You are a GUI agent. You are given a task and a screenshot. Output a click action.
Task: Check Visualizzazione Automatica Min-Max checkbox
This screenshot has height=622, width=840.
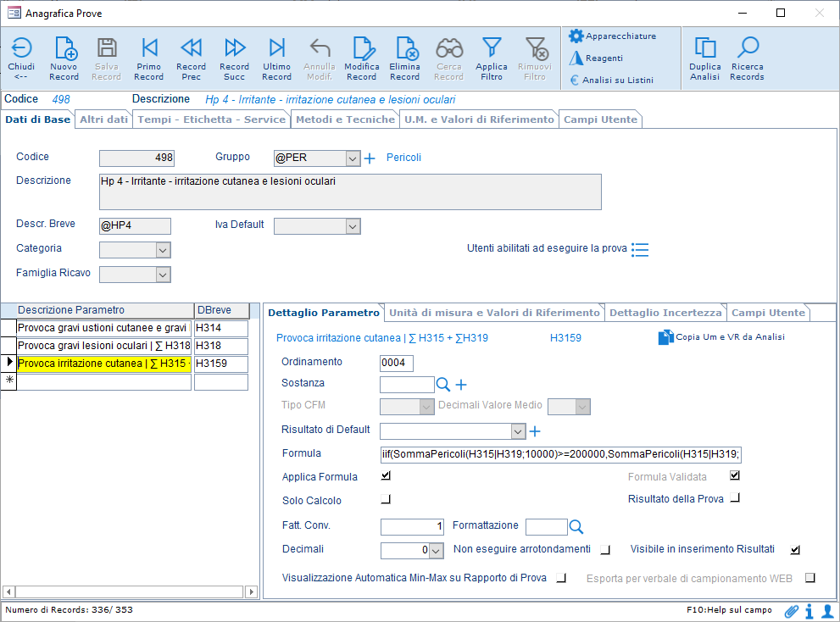(x=561, y=578)
